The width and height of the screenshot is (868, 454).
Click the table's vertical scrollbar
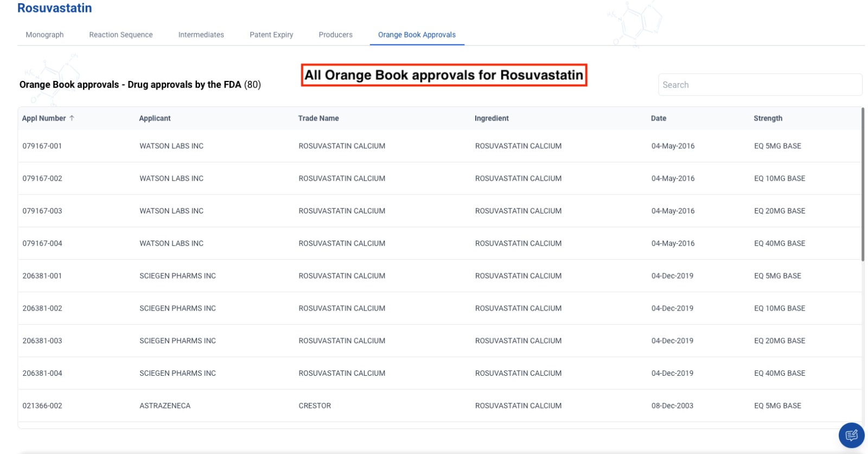coord(863,184)
